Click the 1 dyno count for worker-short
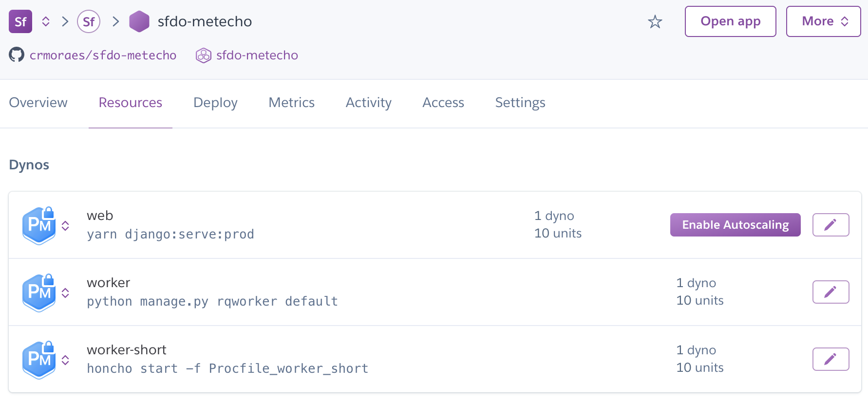 click(696, 350)
